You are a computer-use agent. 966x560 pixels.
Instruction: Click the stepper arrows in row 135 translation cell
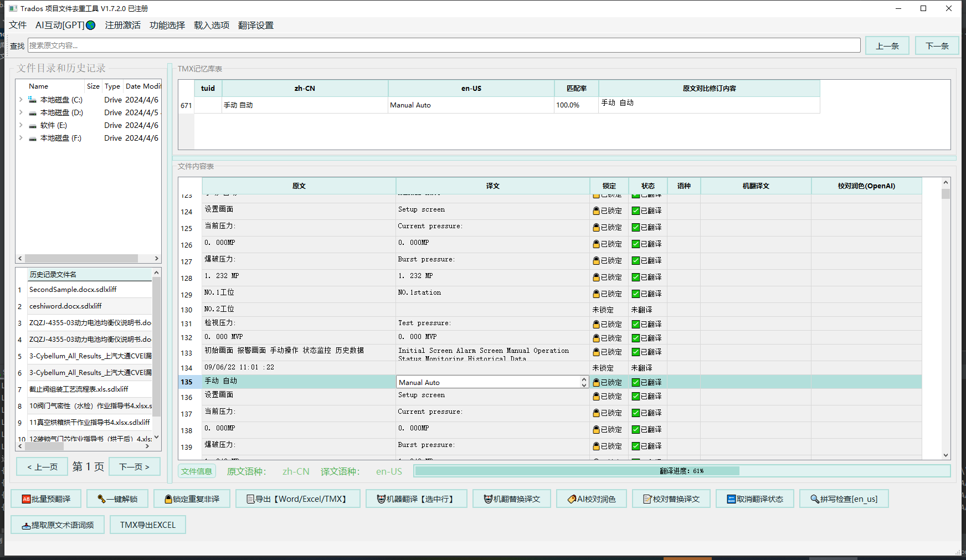pyautogui.click(x=584, y=382)
